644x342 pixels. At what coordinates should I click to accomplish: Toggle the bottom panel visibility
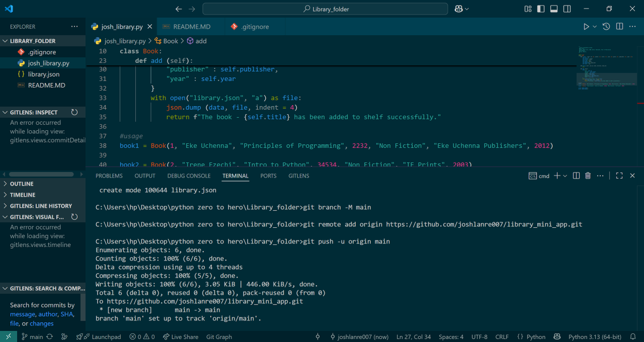(x=554, y=9)
